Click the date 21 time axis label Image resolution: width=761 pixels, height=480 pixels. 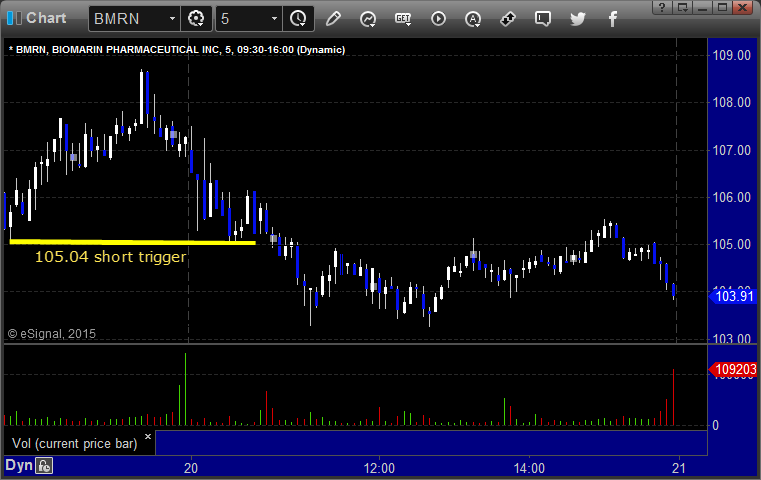[x=679, y=468]
